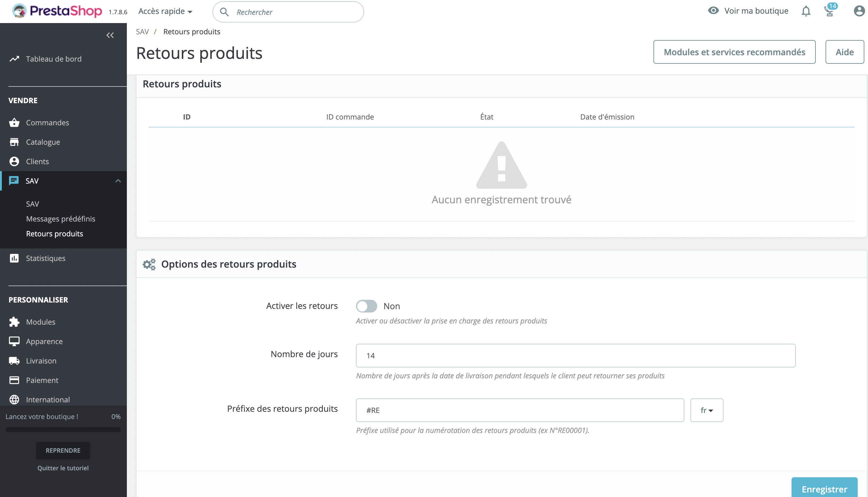The width and height of the screenshot is (868, 497).
Task: Click the collapse sidebar arrow icon
Action: pos(110,35)
